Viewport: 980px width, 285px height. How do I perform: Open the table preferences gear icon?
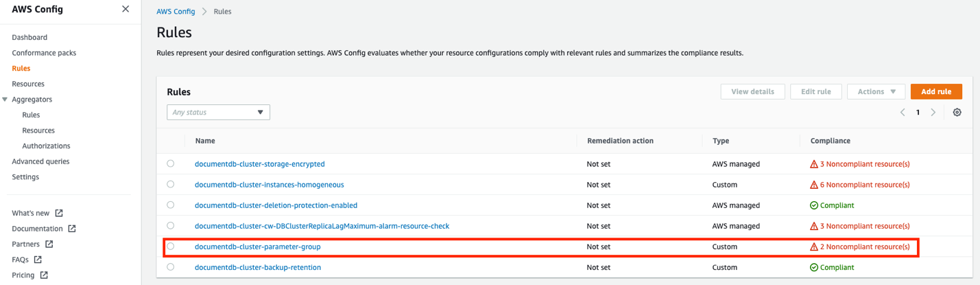[957, 113]
